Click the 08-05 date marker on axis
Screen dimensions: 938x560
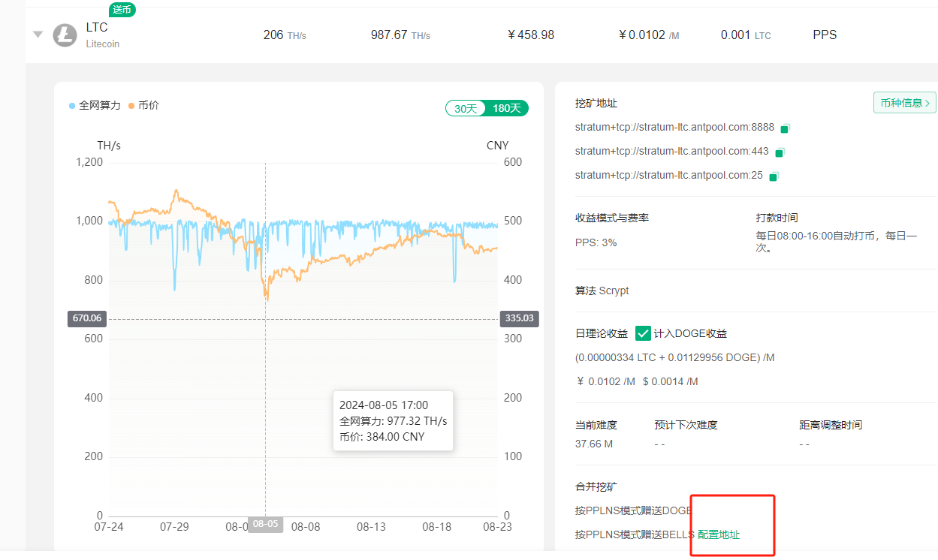click(x=265, y=525)
